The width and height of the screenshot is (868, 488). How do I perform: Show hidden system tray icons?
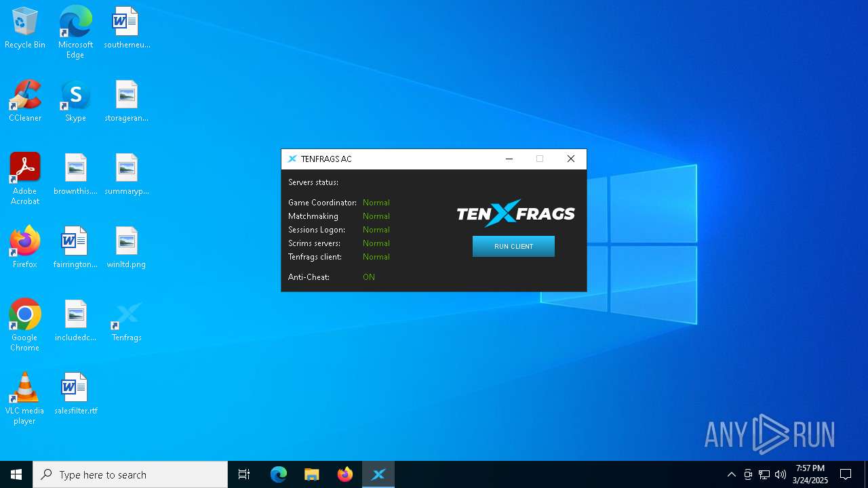[731, 474]
